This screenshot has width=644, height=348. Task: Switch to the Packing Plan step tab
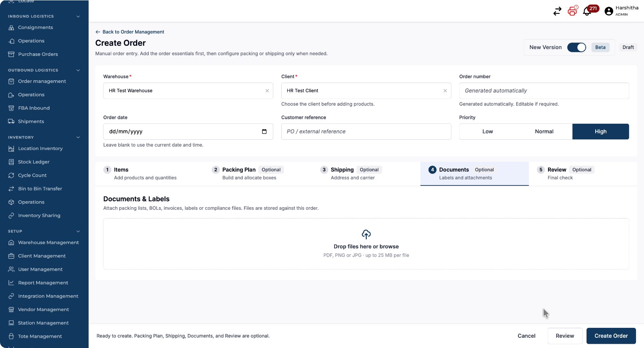(258, 174)
